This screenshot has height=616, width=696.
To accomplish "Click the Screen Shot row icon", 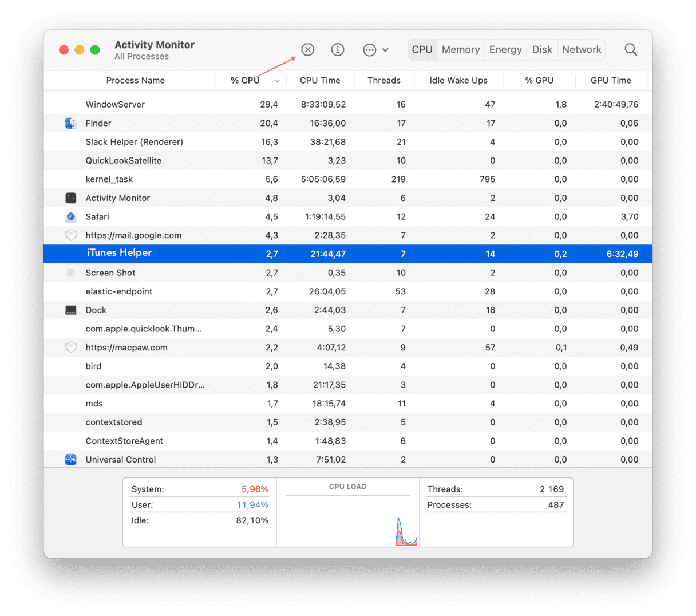I will pos(71,273).
